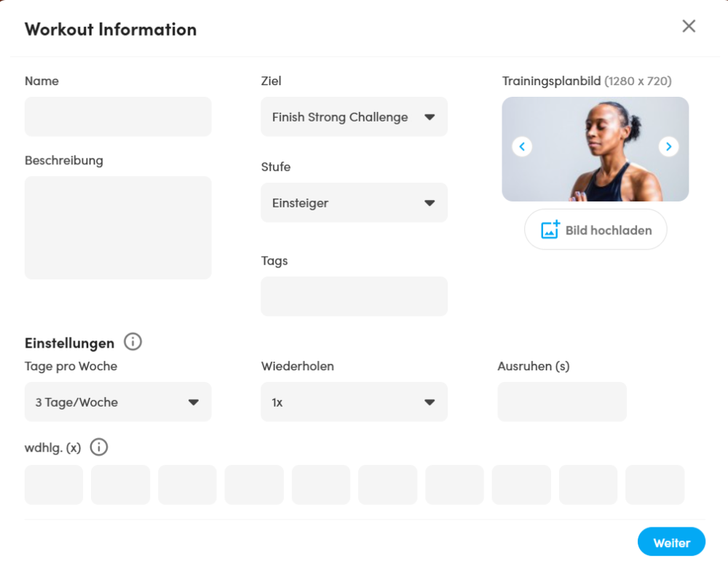
Task: Open the Ziel dropdown
Action: [355, 117]
